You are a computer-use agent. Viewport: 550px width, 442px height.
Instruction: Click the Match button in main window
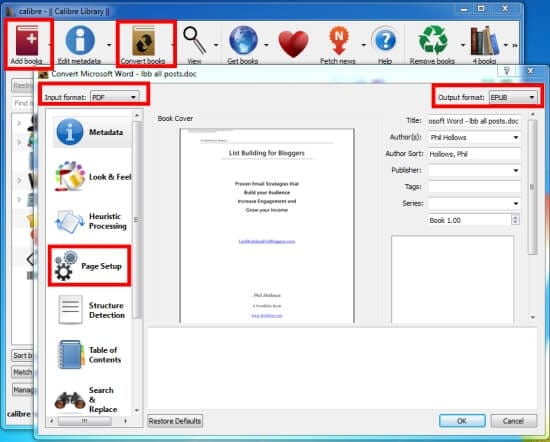pyautogui.click(x=22, y=372)
